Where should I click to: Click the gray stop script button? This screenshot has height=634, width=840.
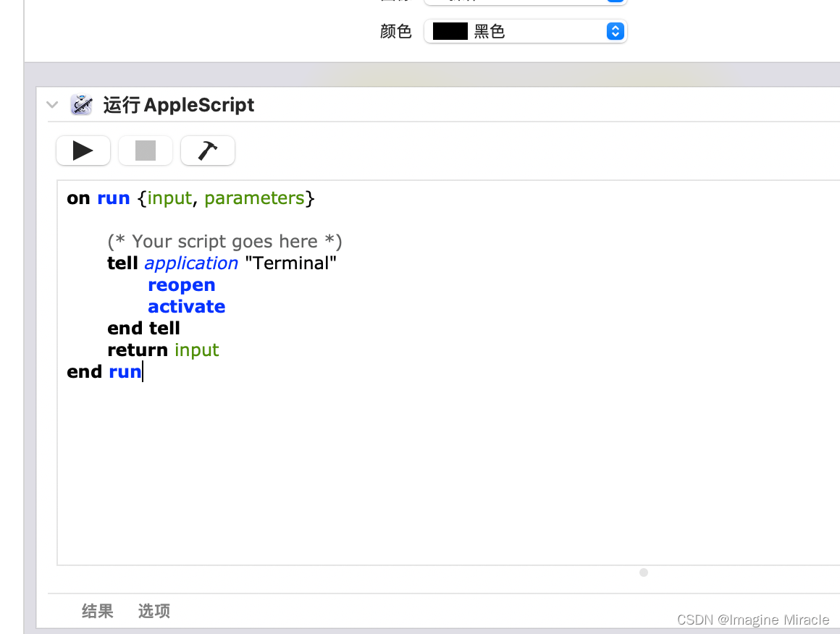pyautogui.click(x=145, y=151)
